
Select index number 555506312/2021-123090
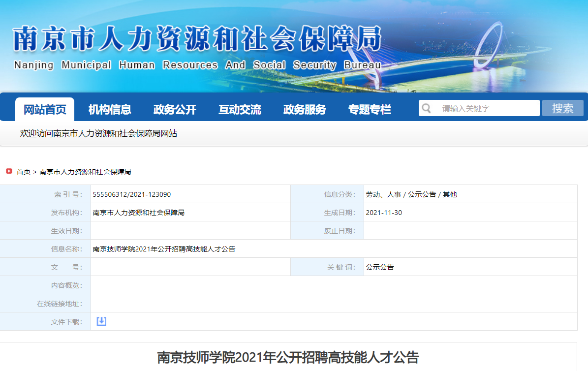[132, 194]
